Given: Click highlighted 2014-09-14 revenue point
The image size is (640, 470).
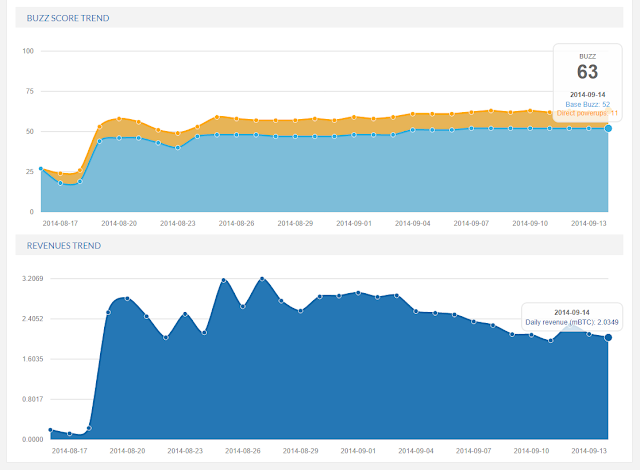Looking at the screenshot, I should (608, 337).
